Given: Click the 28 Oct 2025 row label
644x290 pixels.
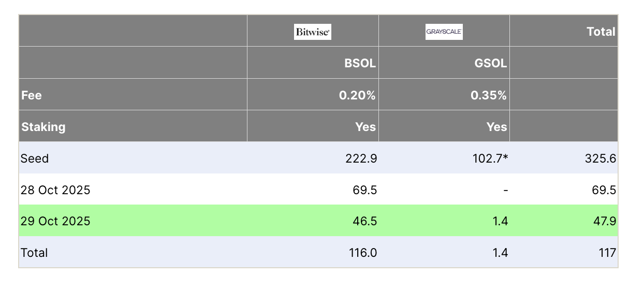Looking at the screenshot, I should (x=55, y=190).
